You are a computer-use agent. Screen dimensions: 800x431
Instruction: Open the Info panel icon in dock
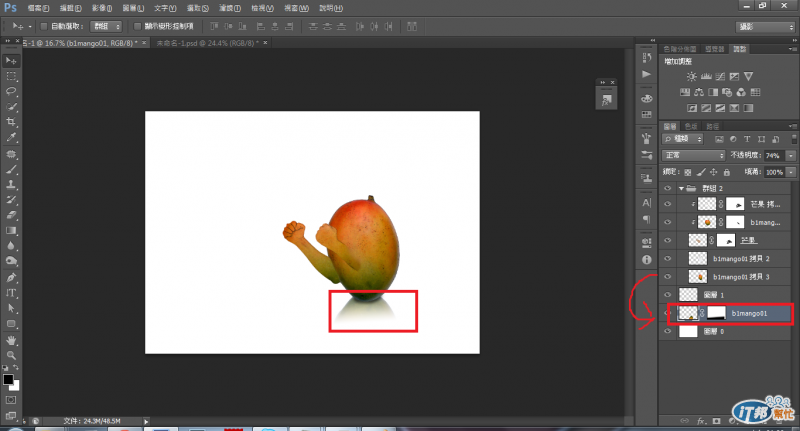point(647,260)
